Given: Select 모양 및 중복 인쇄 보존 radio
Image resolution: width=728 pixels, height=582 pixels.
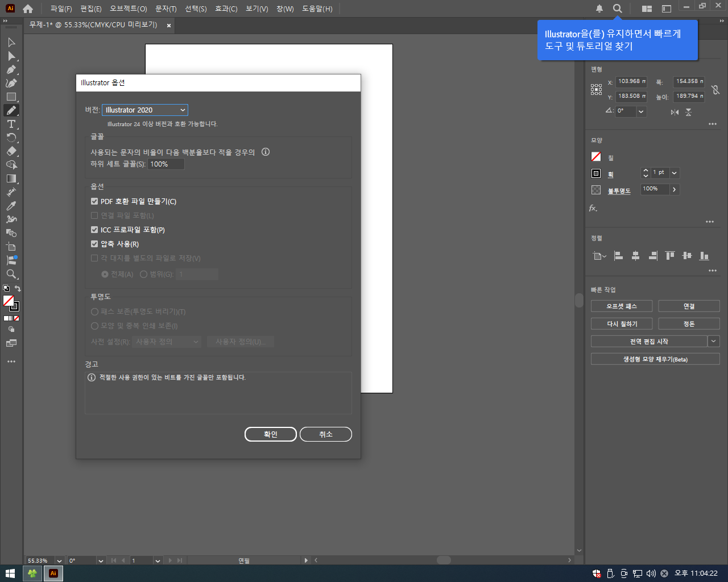Looking at the screenshot, I should (95, 326).
